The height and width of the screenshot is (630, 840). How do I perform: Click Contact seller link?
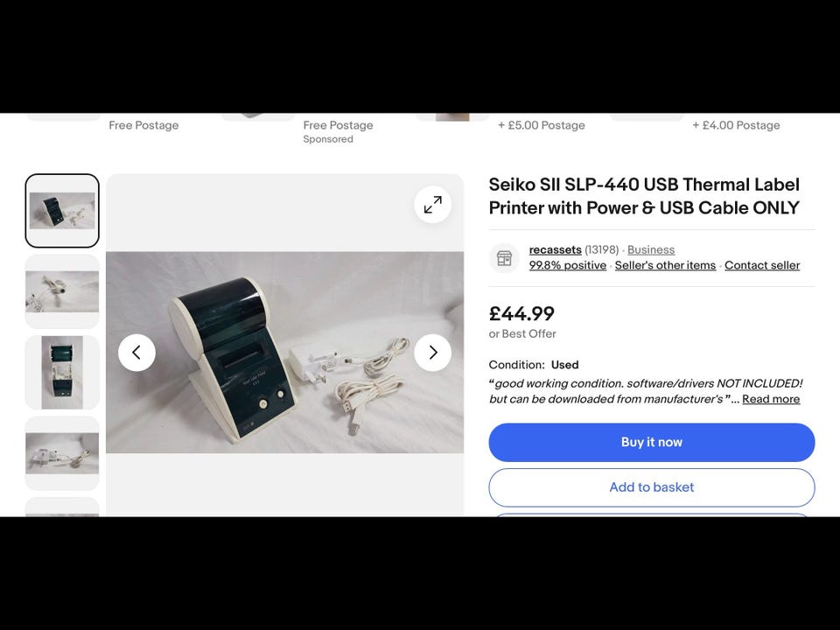761,265
